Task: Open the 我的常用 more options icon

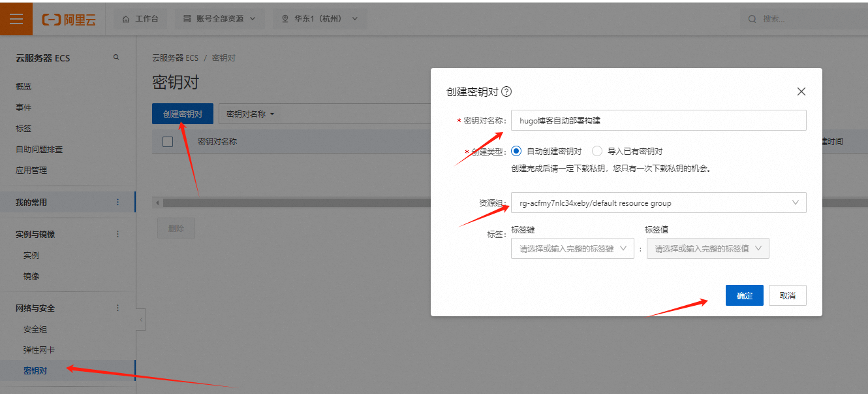Action: [118, 203]
